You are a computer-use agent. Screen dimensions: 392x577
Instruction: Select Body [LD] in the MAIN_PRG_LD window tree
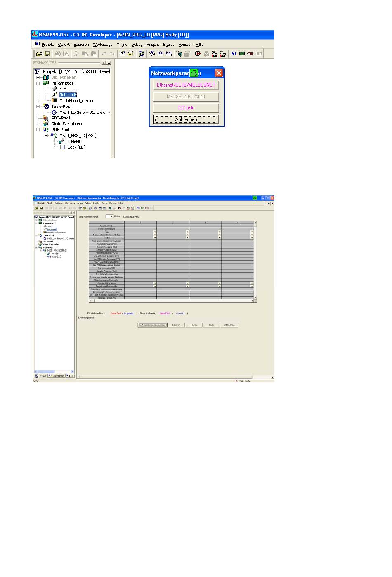tap(76, 147)
